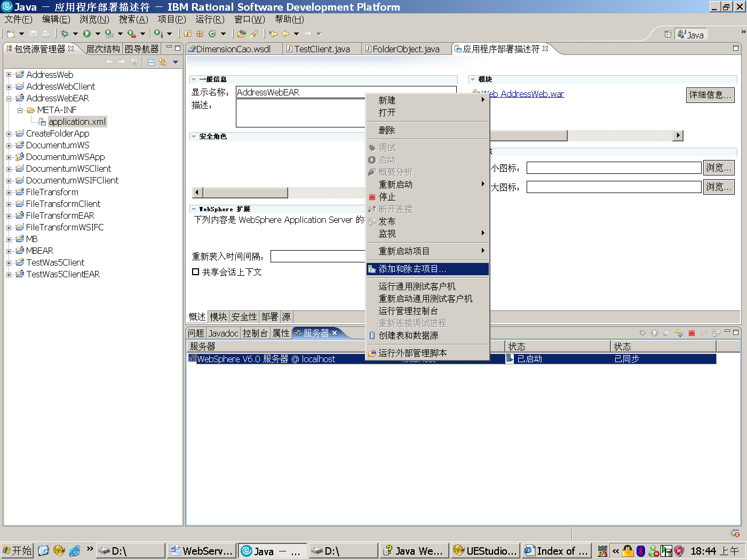The height and width of the screenshot is (560, 747).
Task: Collapse the WebSphere 扩展 section triangle
Action: (x=194, y=209)
